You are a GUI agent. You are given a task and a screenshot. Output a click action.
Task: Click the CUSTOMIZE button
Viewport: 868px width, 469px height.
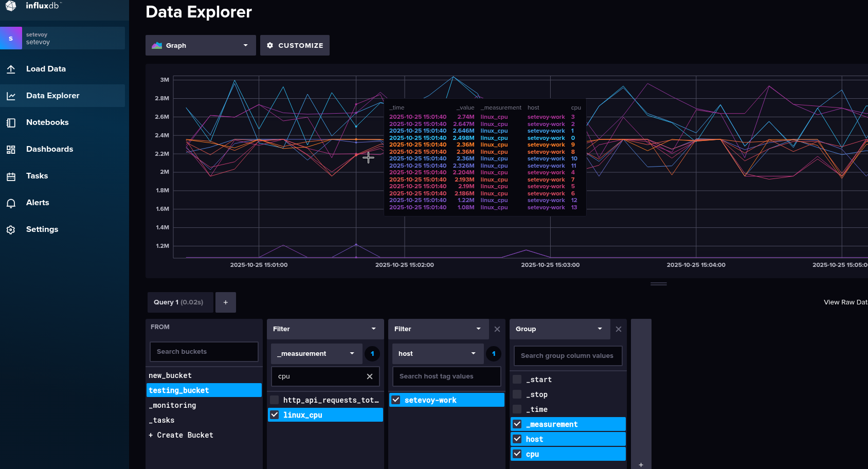[x=295, y=45]
